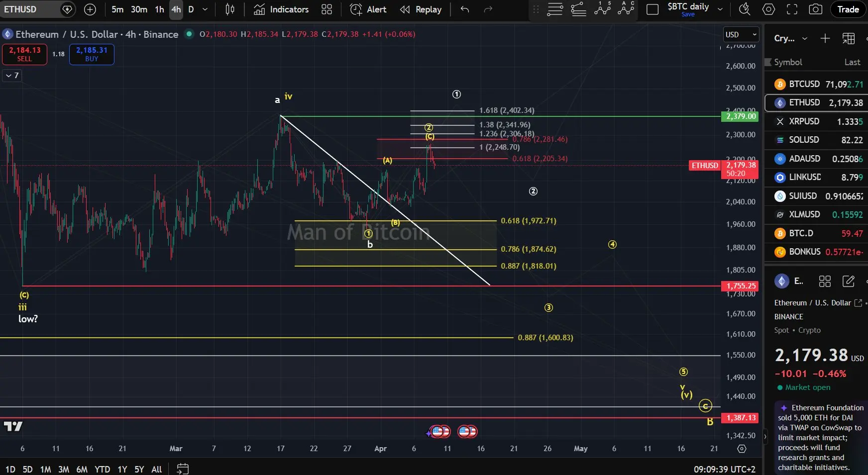Sort watchlist by Last column header
868x475 pixels.
coord(852,62)
